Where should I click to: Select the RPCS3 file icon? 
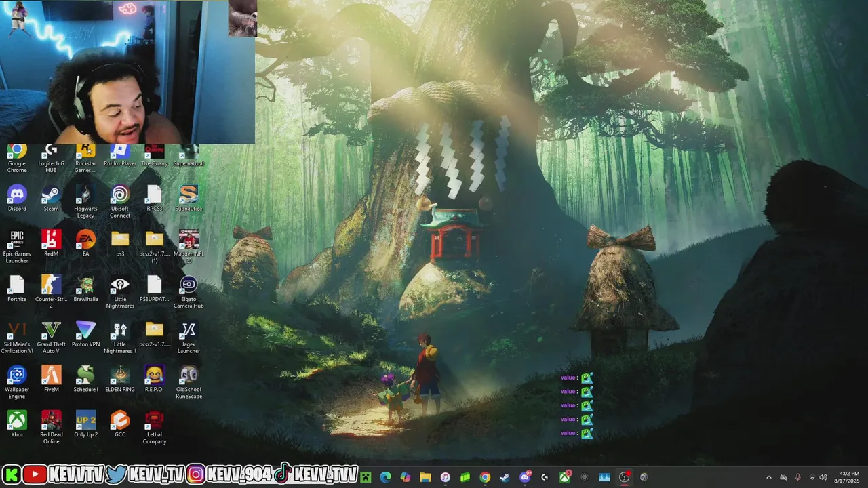point(155,199)
